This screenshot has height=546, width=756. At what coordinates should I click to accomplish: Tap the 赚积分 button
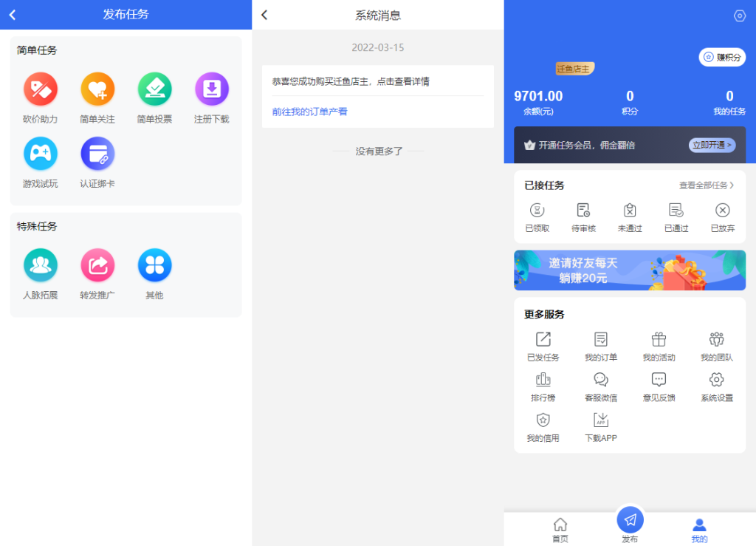tap(722, 57)
